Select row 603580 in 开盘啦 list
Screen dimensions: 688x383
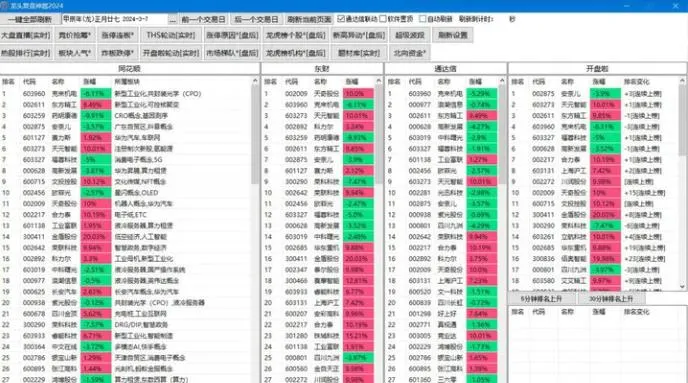(x=594, y=281)
